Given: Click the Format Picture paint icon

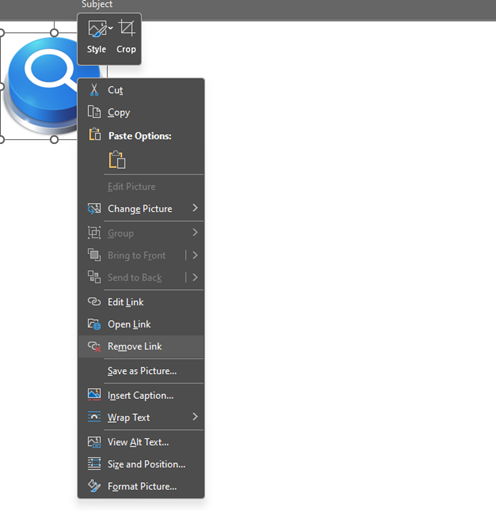Looking at the screenshot, I should pyautogui.click(x=94, y=486).
